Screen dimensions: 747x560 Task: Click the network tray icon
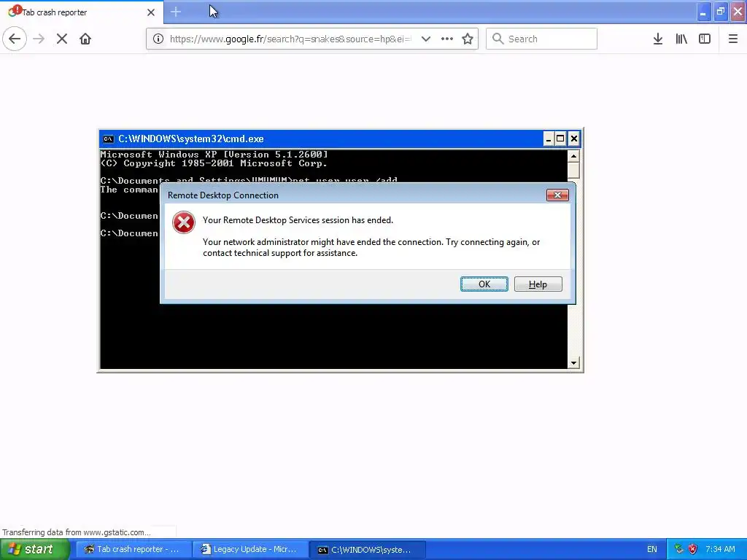tap(679, 549)
